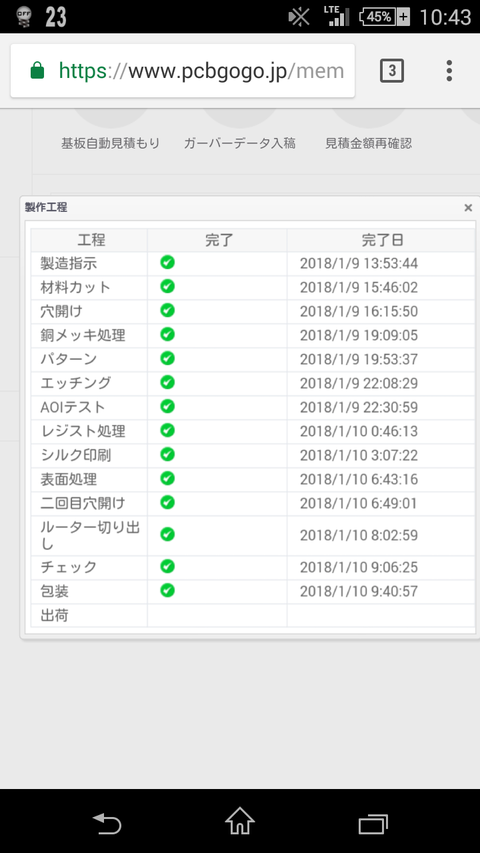480x853 pixels.
Task: Click the green check for 材料カット
Action: (x=168, y=286)
